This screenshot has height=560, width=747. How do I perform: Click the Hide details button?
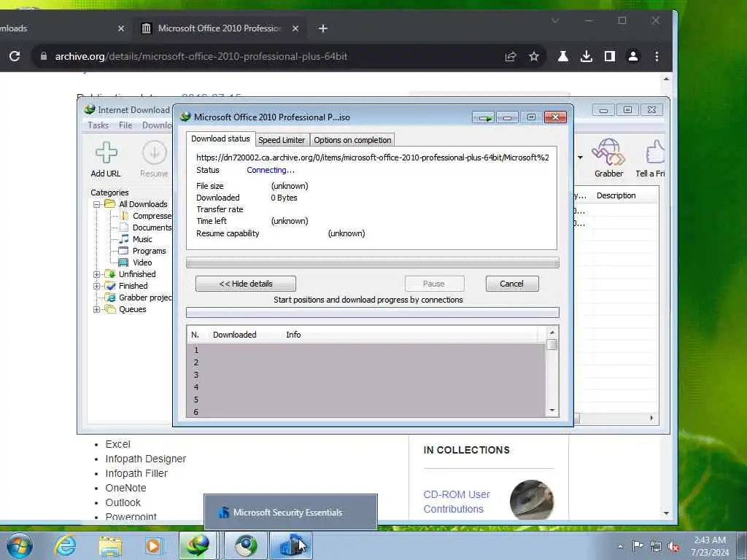pyautogui.click(x=246, y=284)
